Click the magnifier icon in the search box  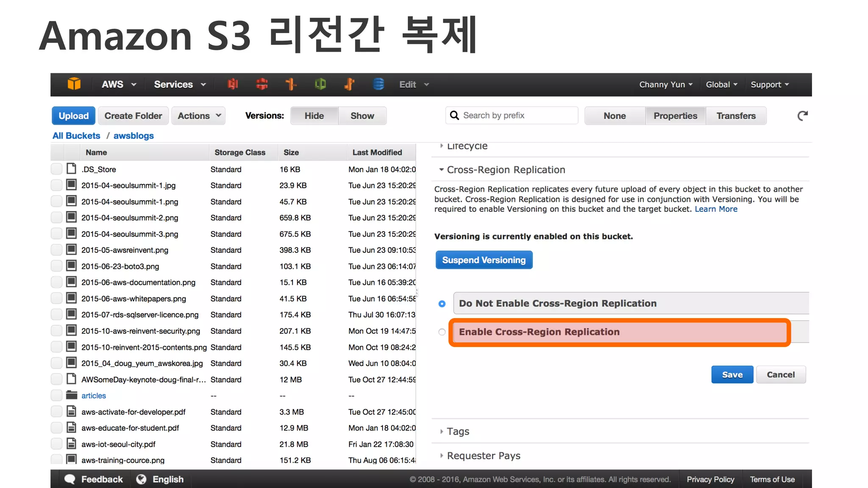click(x=454, y=116)
